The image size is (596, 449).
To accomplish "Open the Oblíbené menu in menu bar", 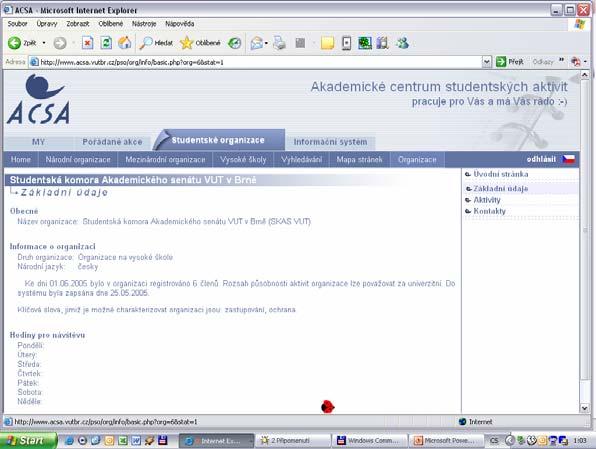I will (x=111, y=24).
